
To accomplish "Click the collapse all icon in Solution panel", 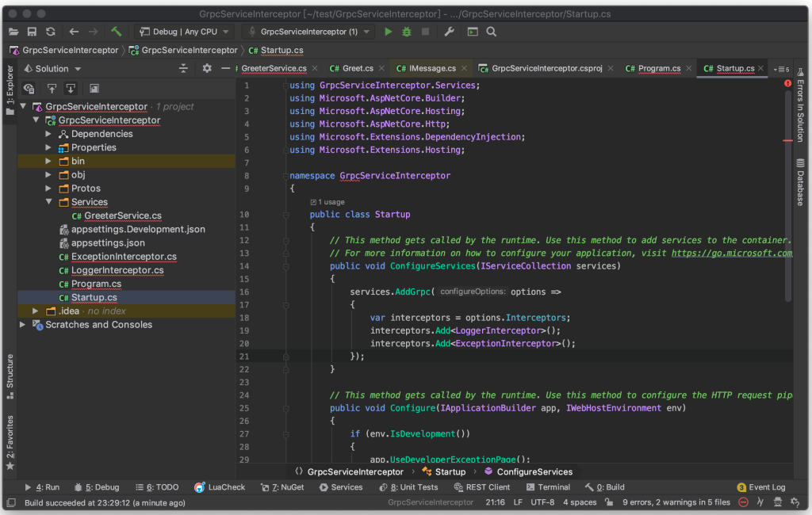I will (x=183, y=68).
